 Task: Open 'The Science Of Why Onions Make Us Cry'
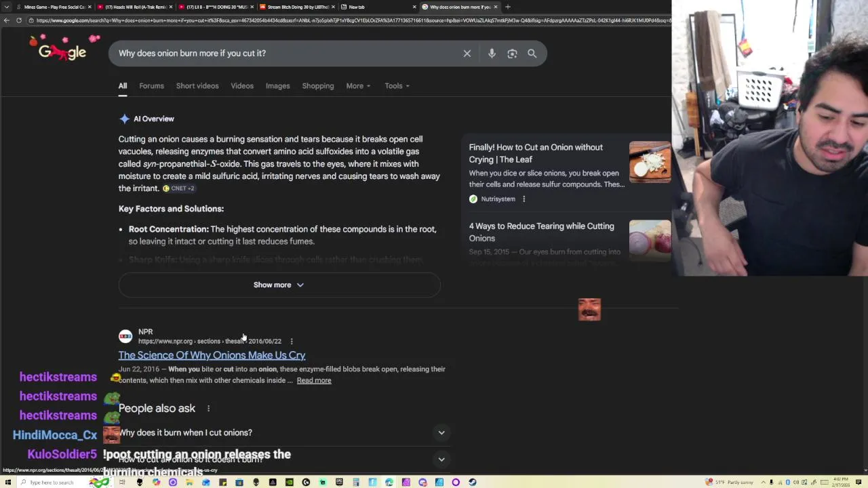(x=212, y=355)
